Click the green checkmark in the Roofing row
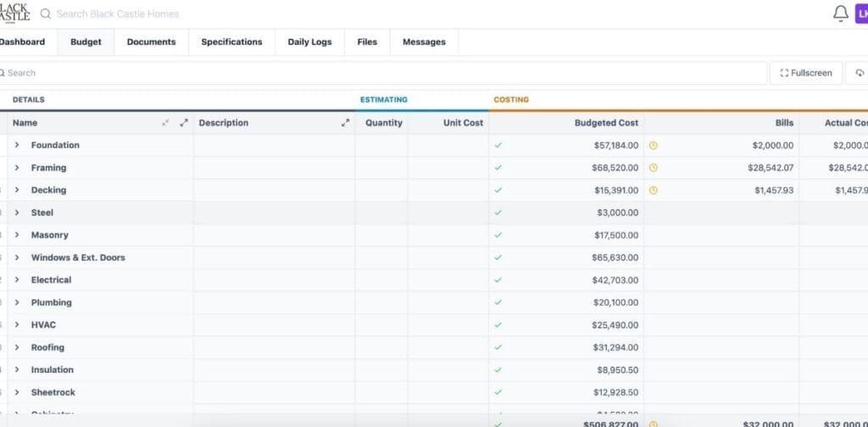868x427 pixels. pos(498,347)
